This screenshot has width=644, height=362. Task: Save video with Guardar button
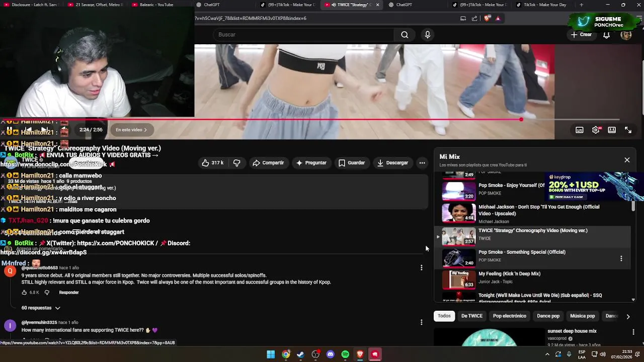tap(352, 163)
